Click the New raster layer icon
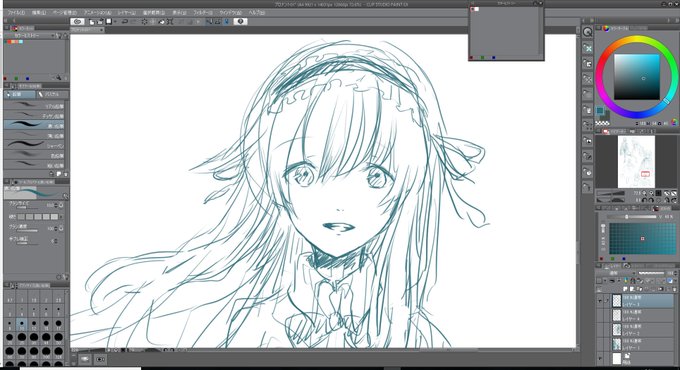The image size is (680, 370). click(625, 289)
